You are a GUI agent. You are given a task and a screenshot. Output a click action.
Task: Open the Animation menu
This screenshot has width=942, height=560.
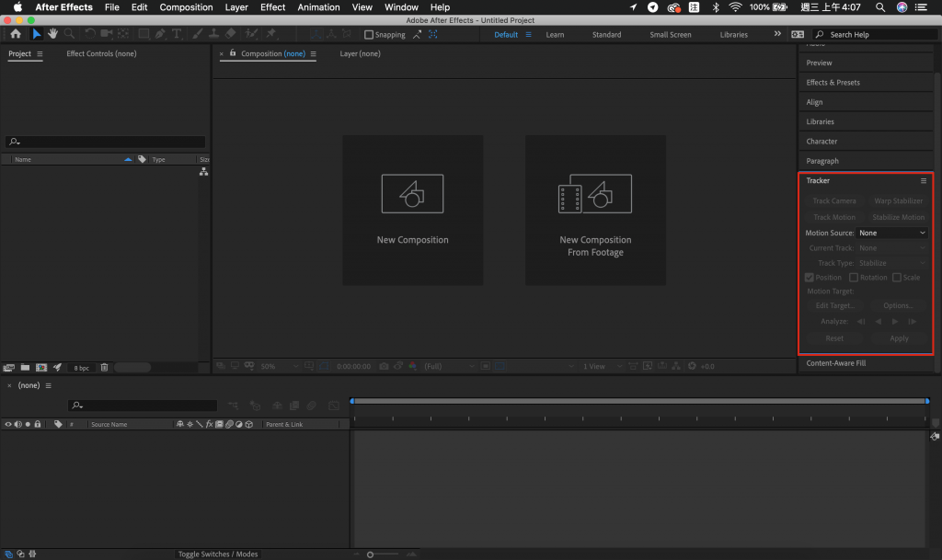point(318,7)
